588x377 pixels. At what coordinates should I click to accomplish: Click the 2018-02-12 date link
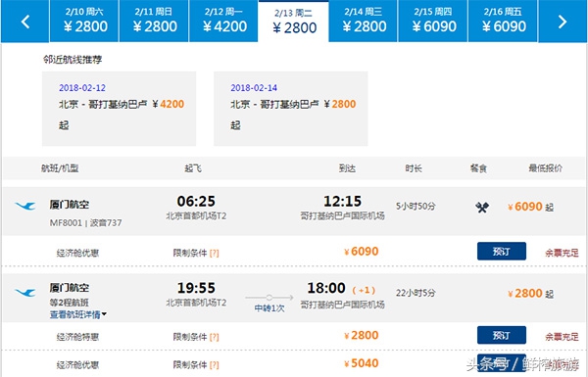pyautogui.click(x=82, y=88)
